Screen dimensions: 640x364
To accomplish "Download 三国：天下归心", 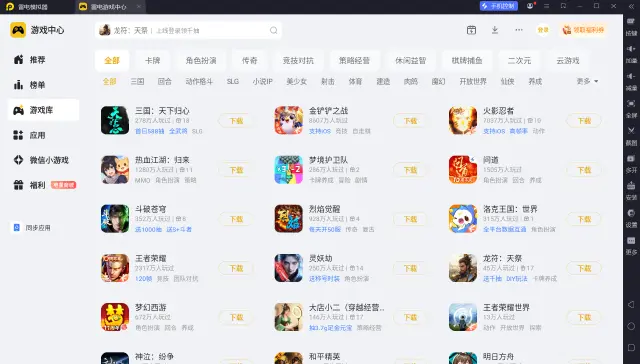I will pos(236,121).
